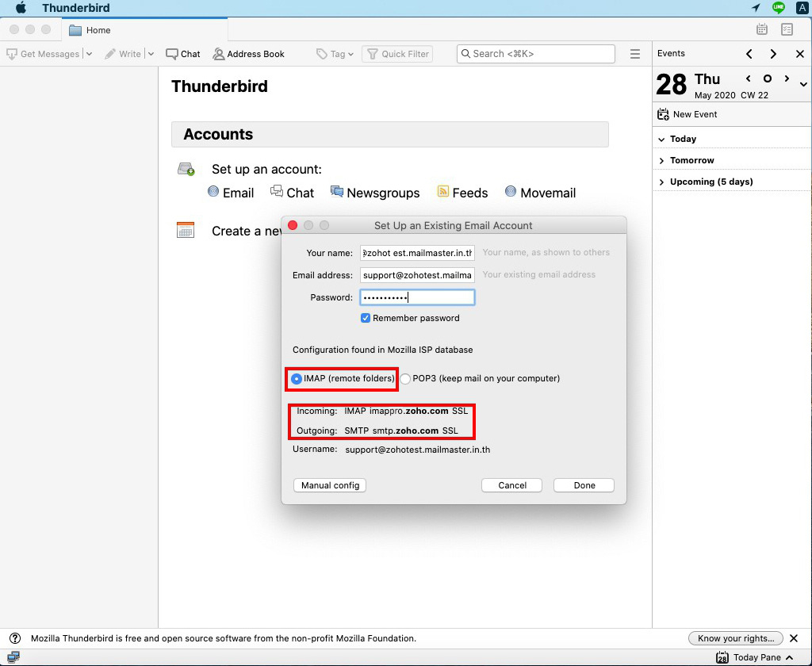
Task: Open the Get Messages dropdown arrow
Action: tap(89, 54)
